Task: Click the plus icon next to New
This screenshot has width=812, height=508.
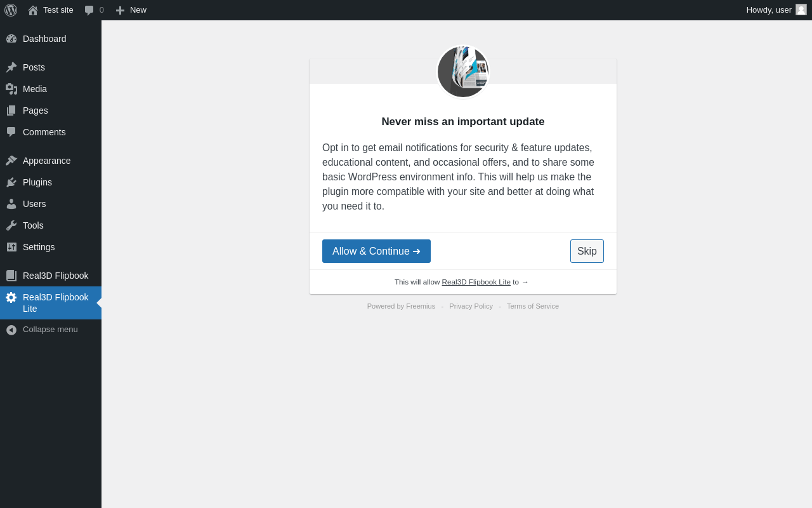Action: tap(120, 10)
